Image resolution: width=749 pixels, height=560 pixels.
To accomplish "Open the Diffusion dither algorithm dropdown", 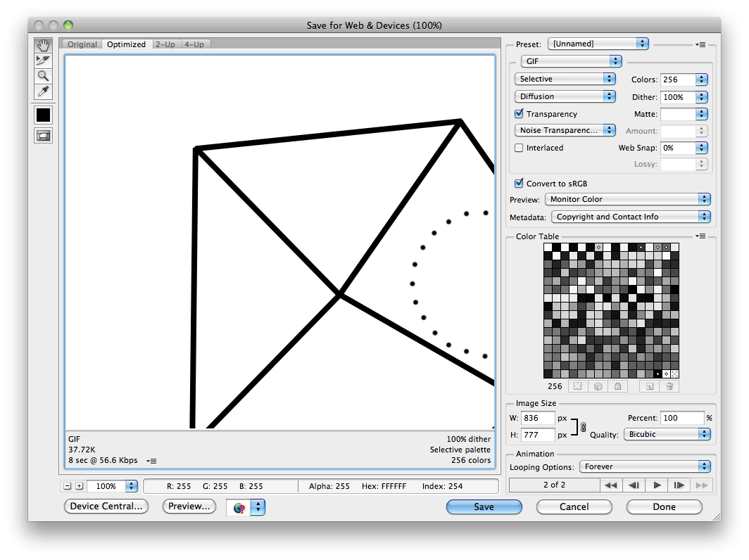I will pyautogui.click(x=565, y=96).
